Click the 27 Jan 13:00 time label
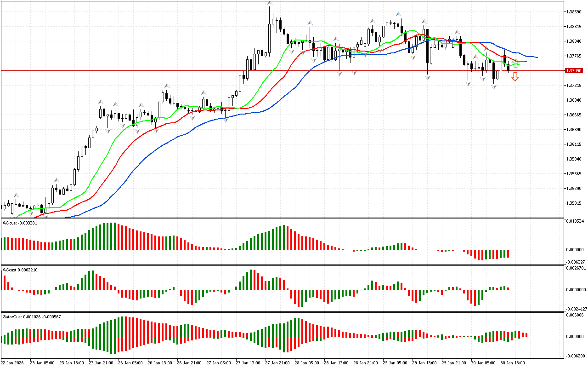The width and height of the screenshot is (588, 368). click(x=247, y=362)
